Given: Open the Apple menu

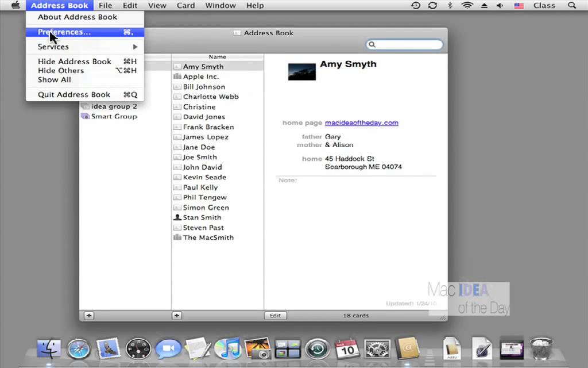Looking at the screenshot, I should (16, 5).
